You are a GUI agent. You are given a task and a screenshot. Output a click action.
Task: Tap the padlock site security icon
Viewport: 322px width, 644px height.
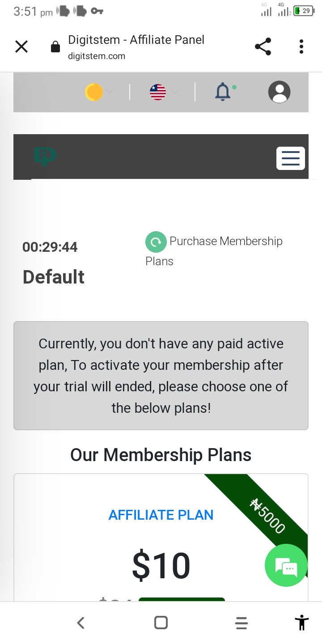pyautogui.click(x=55, y=47)
